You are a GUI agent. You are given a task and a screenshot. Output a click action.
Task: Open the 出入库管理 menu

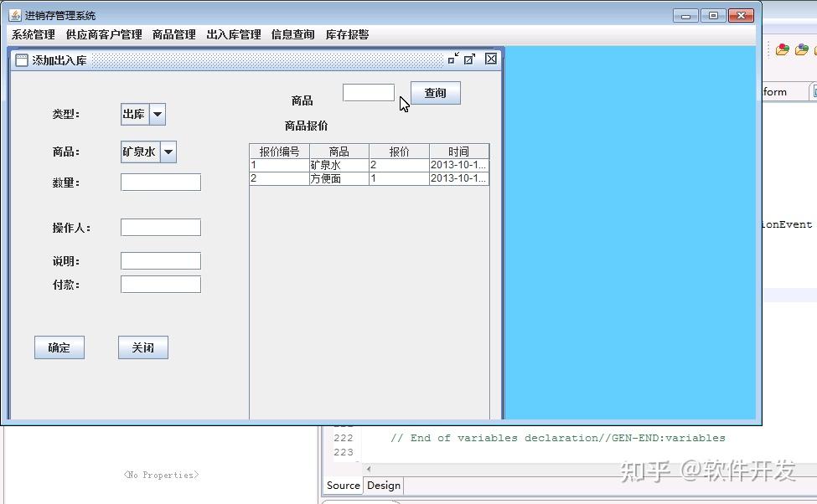click(233, 34)
